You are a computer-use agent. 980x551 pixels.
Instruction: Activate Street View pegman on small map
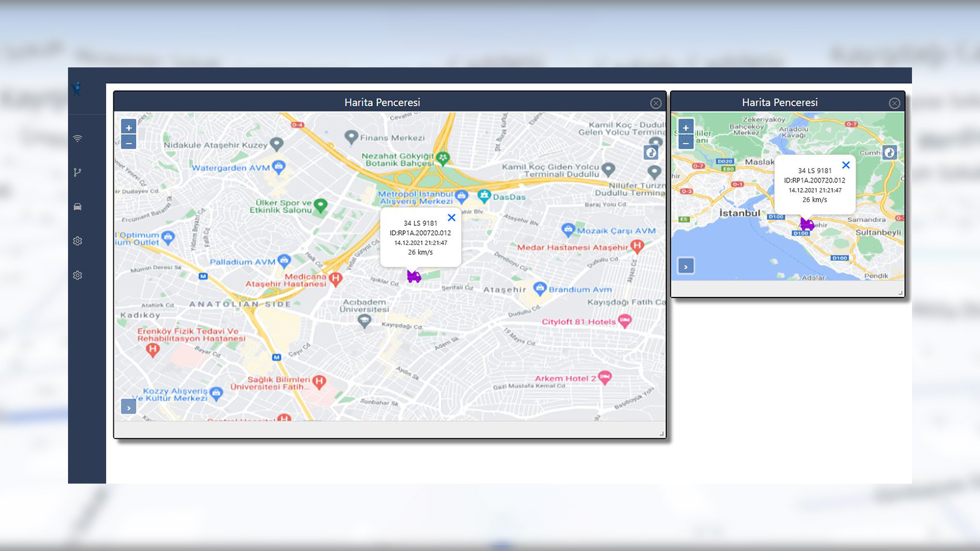[889, 152]
